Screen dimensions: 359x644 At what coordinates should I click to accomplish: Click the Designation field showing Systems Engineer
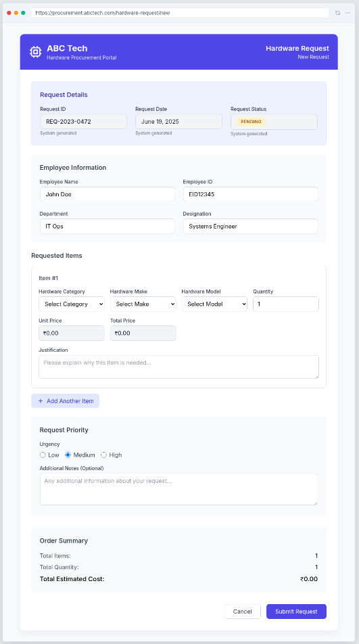tap(250, 227)
